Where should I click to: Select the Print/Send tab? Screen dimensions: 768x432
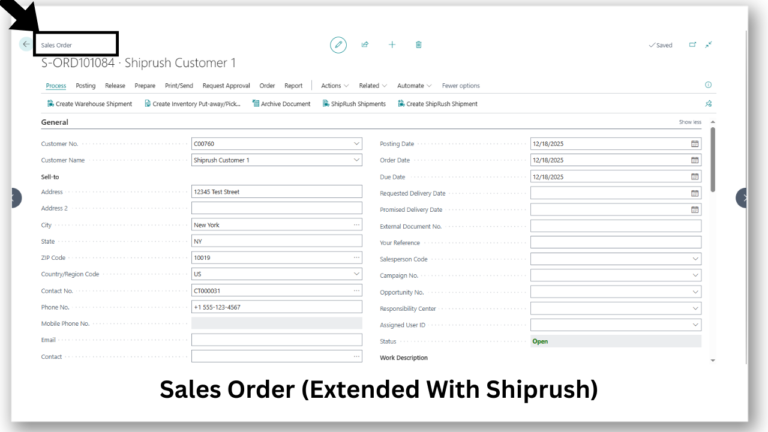click(x=179, y=86)
